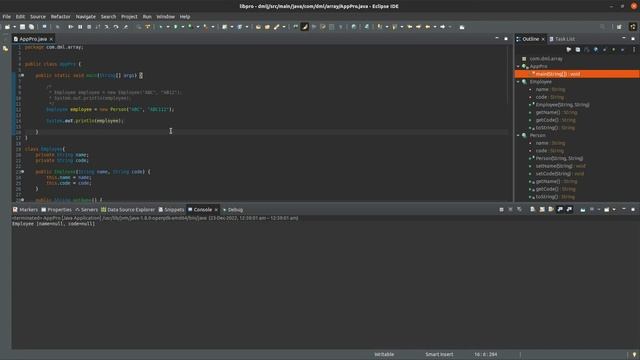Open the Open Console dropdown arrow
Viewport: 640px width, 360px height.
(614, 209)
